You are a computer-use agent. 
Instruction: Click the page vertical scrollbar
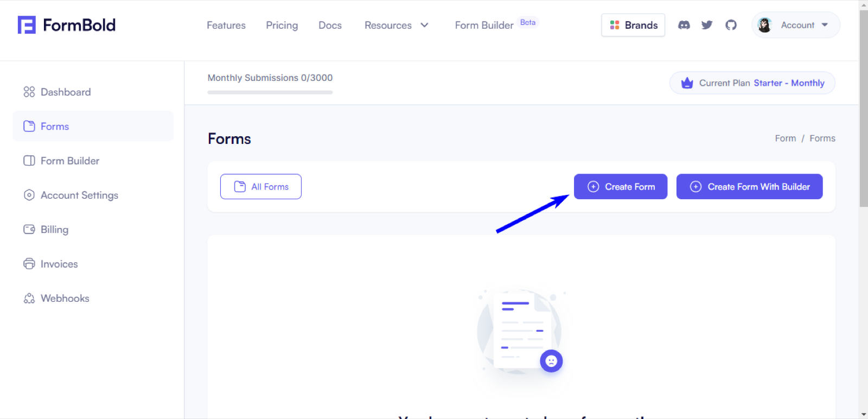pyautogui.click(x=864, y=109)
